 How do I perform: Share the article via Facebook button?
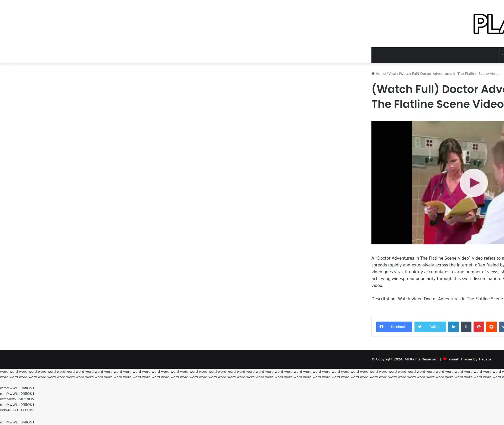click(394, 327)
